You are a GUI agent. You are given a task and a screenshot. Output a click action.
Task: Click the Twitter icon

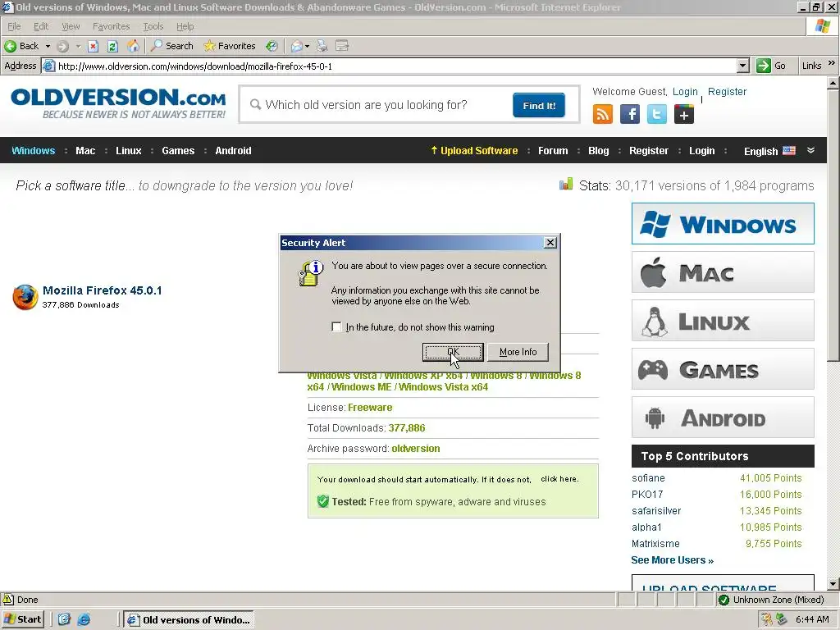tap(657, 114)
